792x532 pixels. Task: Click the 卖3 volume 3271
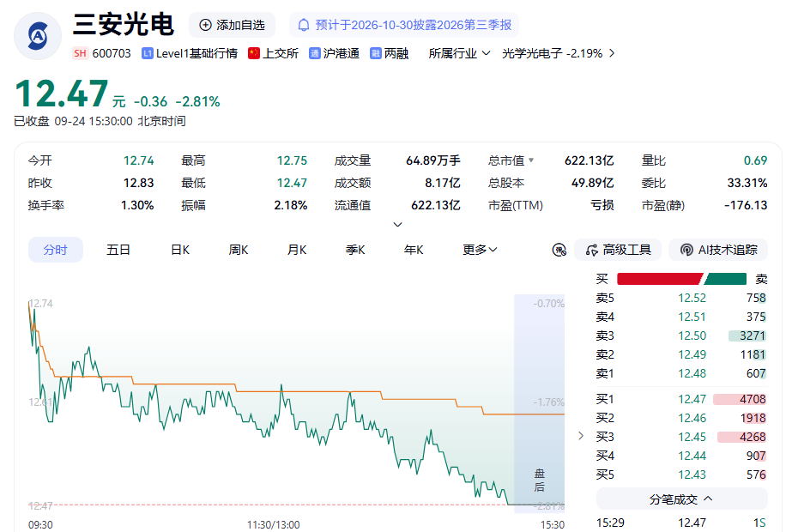(753, 336)
